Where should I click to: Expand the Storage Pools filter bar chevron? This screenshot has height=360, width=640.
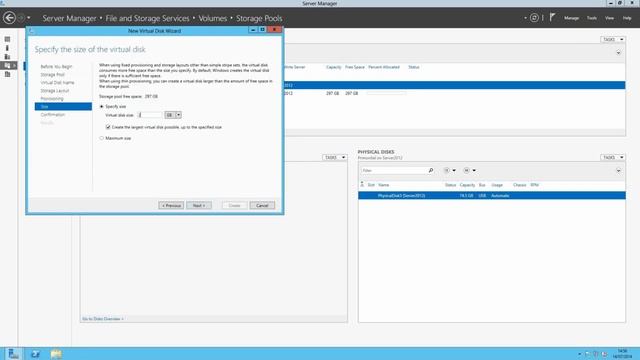click(618, 53)
